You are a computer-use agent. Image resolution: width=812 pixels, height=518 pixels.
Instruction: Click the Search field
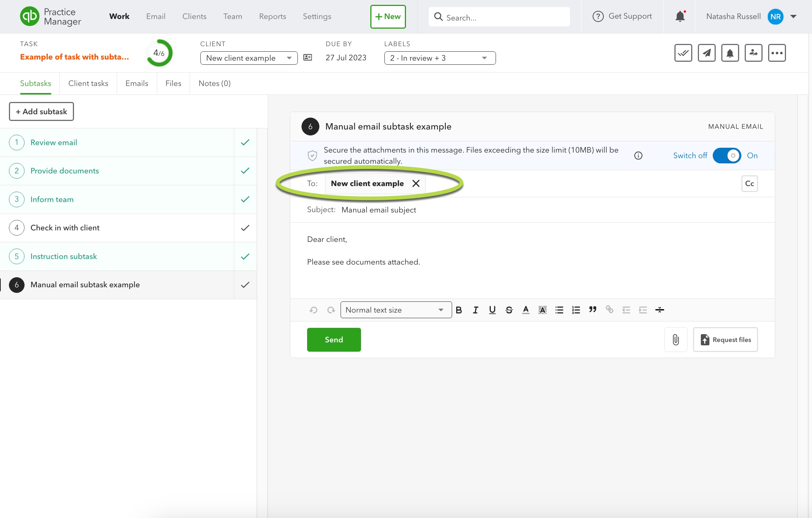[x=499, y=17]
